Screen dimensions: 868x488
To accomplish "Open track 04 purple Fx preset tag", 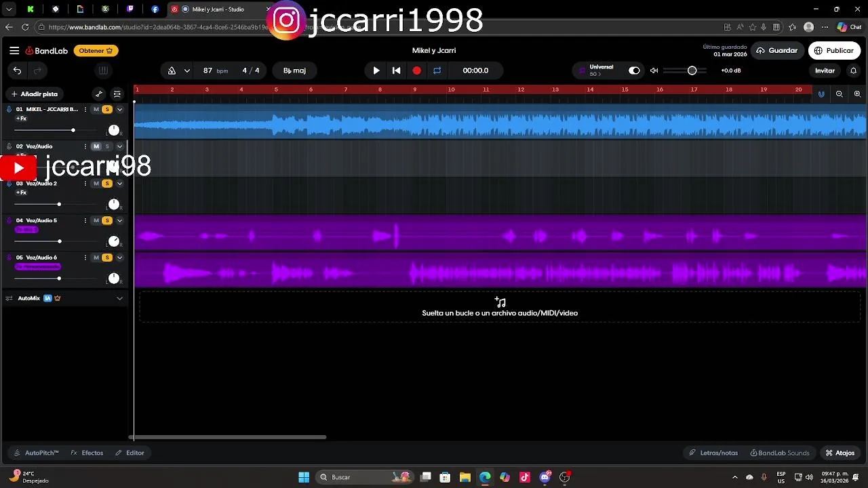I will [x=26, y=230].
